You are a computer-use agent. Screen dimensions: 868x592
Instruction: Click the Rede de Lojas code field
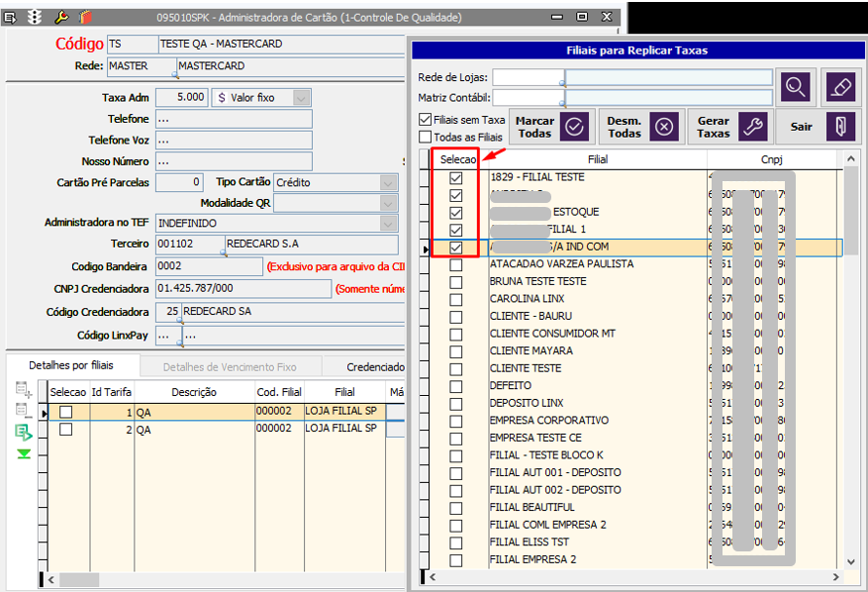[x=528, y=77]
